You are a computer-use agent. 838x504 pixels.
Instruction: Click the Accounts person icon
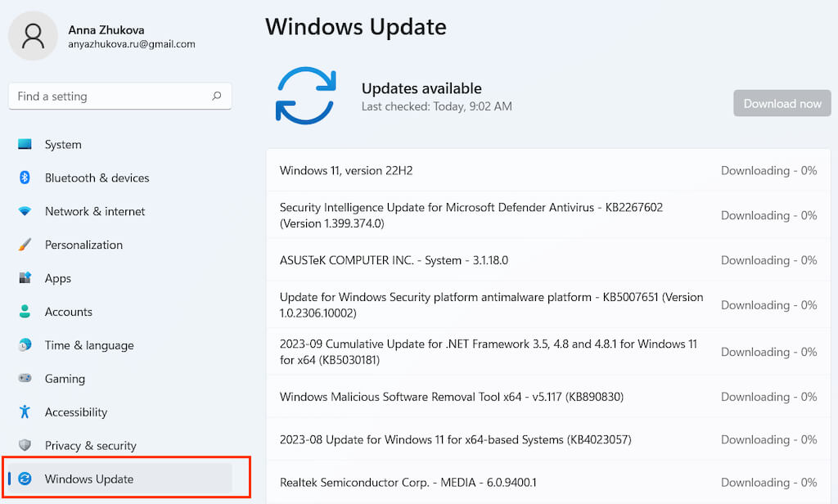pos(25,312)
